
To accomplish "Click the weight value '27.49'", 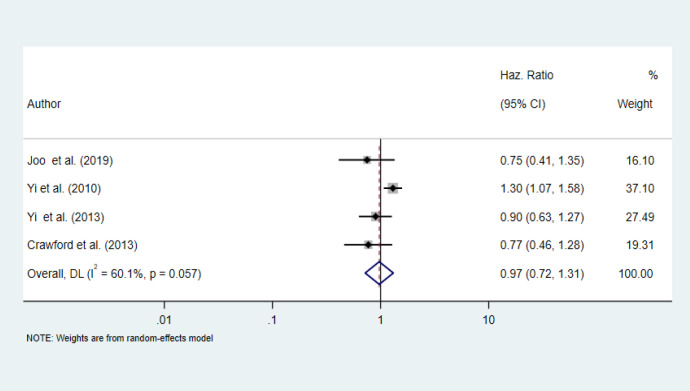I will pos(640,217).
